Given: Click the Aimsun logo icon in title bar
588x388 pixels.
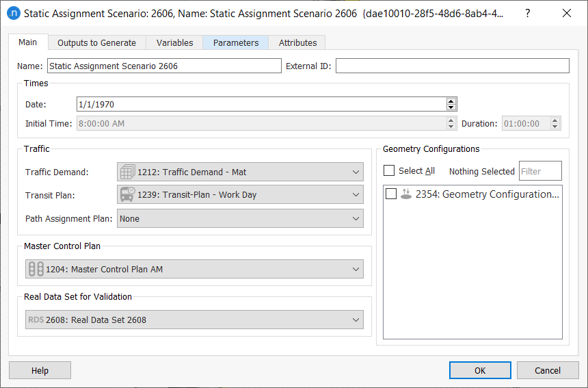Looking at the screenshot, I should 14,14.
